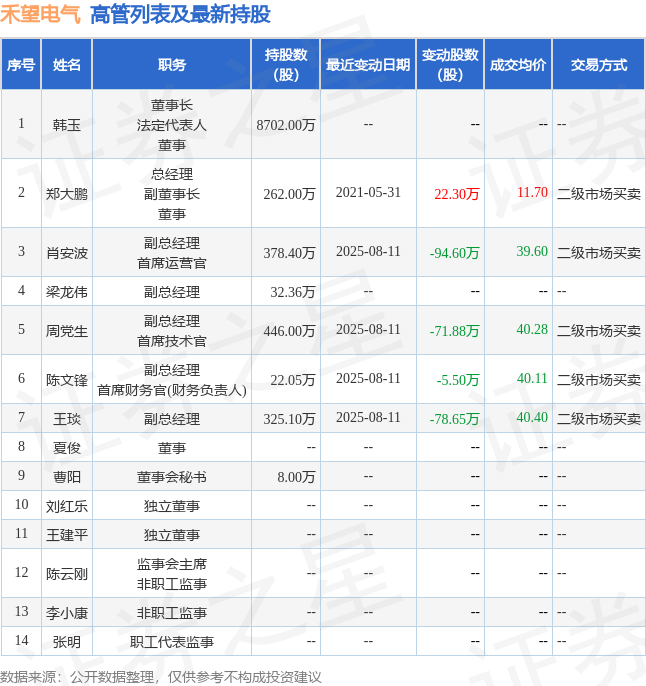
Task: Click the name 夏俊
Action: tap(66, 448)
